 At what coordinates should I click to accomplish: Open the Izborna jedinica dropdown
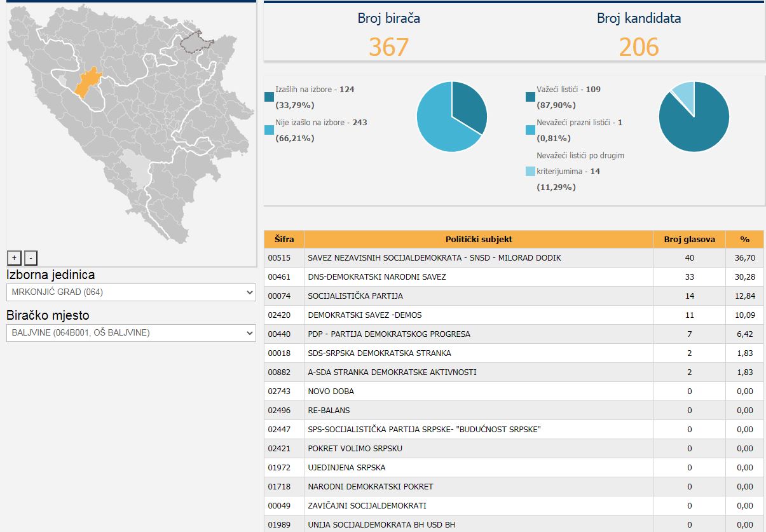pyautogui.click(x=131, y=292)
